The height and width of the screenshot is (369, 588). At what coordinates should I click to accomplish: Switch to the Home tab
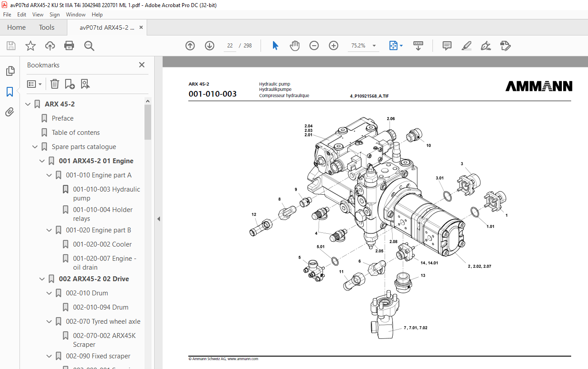click(x=16, y=27)
